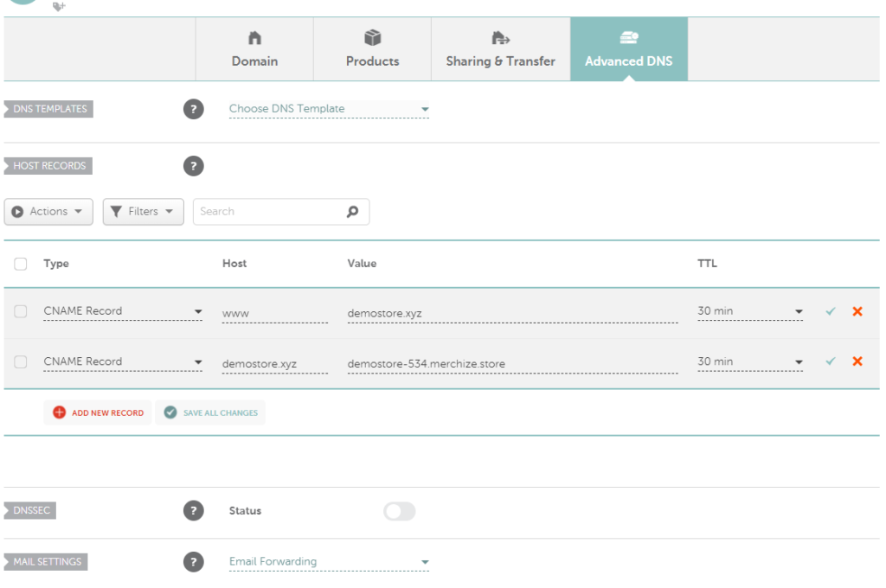Delete the www CNAME record with red X
Image resolution: width=886 pixels, height=588 pixels.
click(x=857, y=311)
